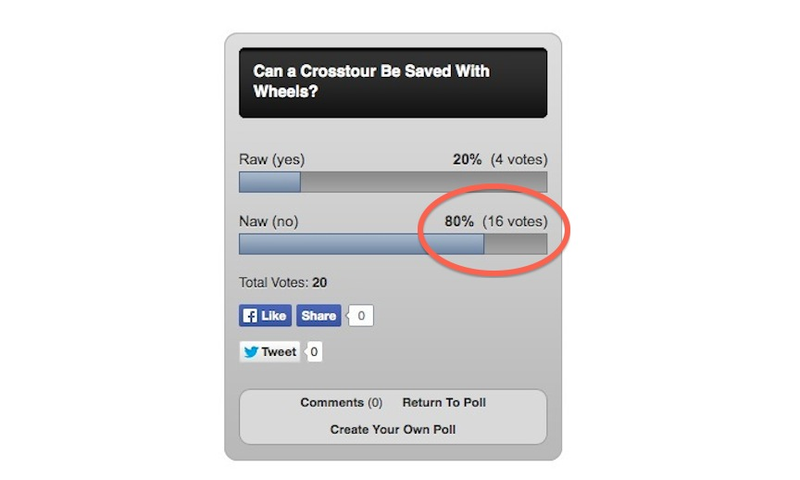Click the 80% (16 votes) result text
This screenshot has width=800, height=480.
tap(496, 221)
